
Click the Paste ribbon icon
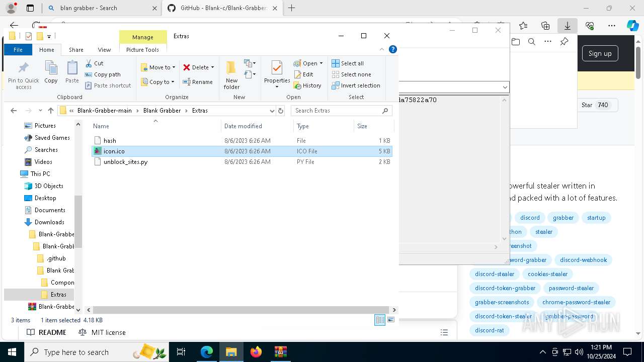point(72,72)
